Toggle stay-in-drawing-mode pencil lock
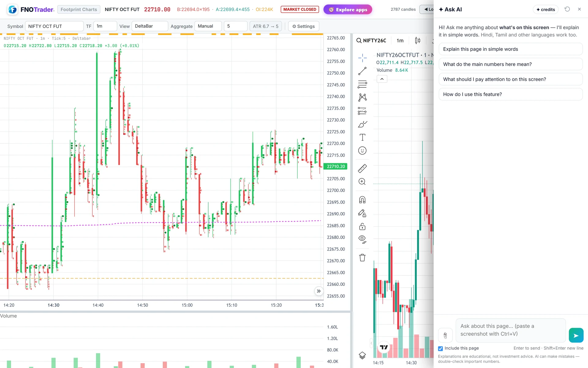Image resolution: width=588 pixels, height=368 pixels. coord(362,213)
